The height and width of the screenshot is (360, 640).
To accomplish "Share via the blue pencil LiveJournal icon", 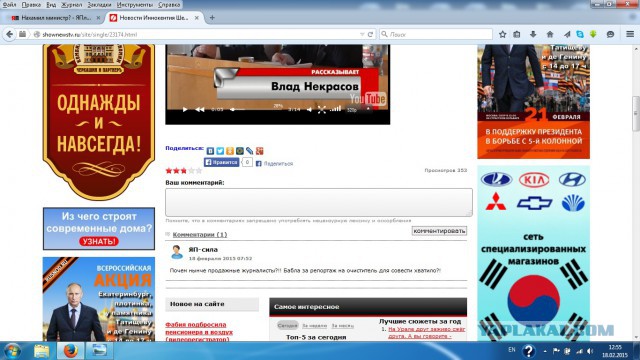I will click(249, 151).
